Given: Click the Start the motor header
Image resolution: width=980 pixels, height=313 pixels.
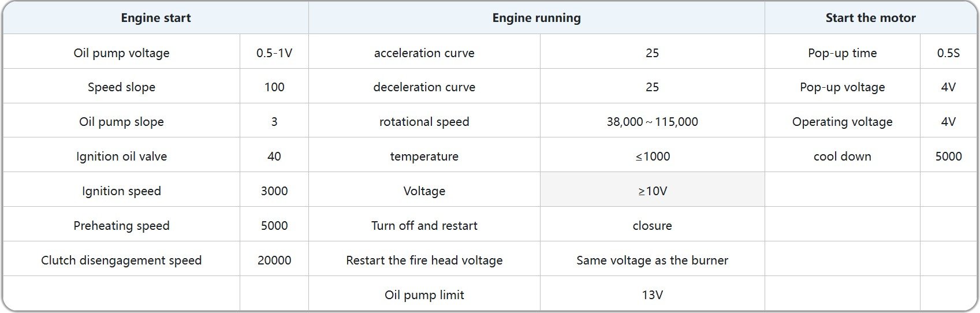Looking at the screenshot, I should coord(870,18).
